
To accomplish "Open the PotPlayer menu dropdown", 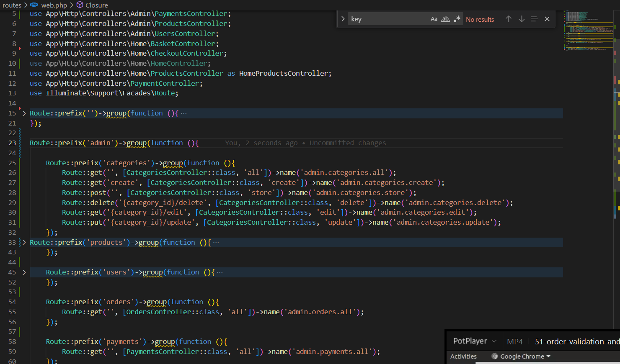I will (475, 341).
